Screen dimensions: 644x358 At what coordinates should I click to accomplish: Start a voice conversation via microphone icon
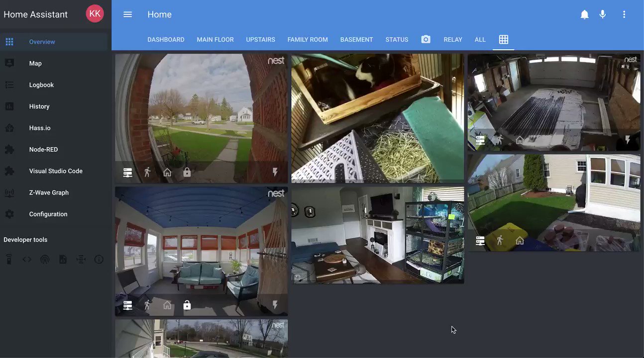pos(603,14)
